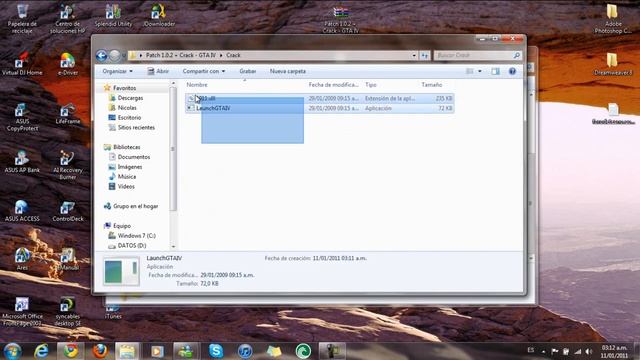
Task: Toggle the preview pane icon
Action: [x=496, y=71]
